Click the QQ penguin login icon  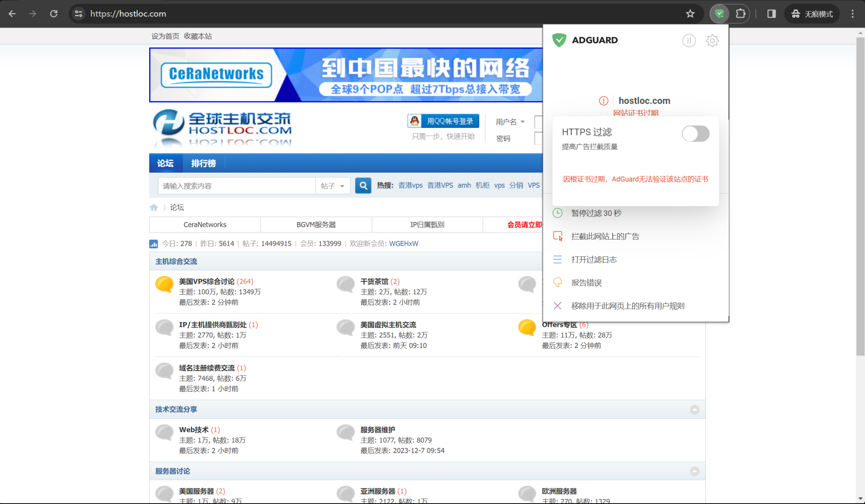point(415,121)
